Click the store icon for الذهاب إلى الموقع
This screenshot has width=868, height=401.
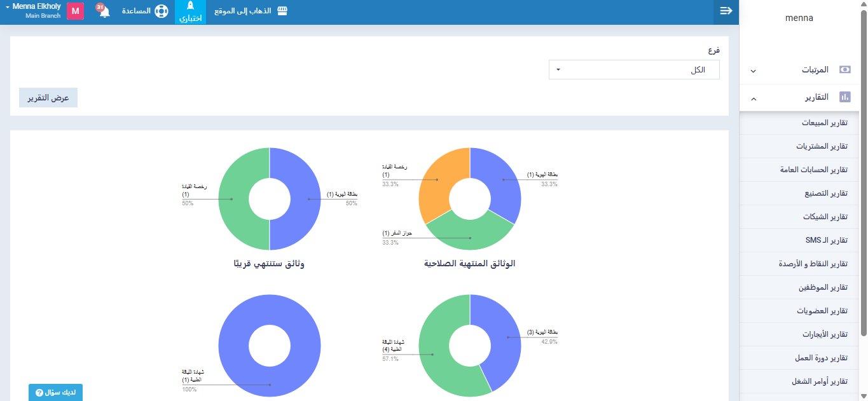coord(282,11)
